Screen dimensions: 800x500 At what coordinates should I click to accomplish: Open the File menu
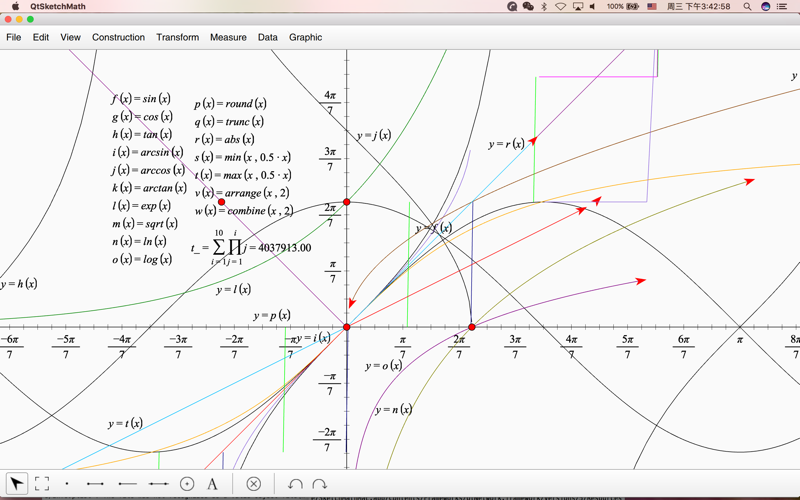pos(14,37)
